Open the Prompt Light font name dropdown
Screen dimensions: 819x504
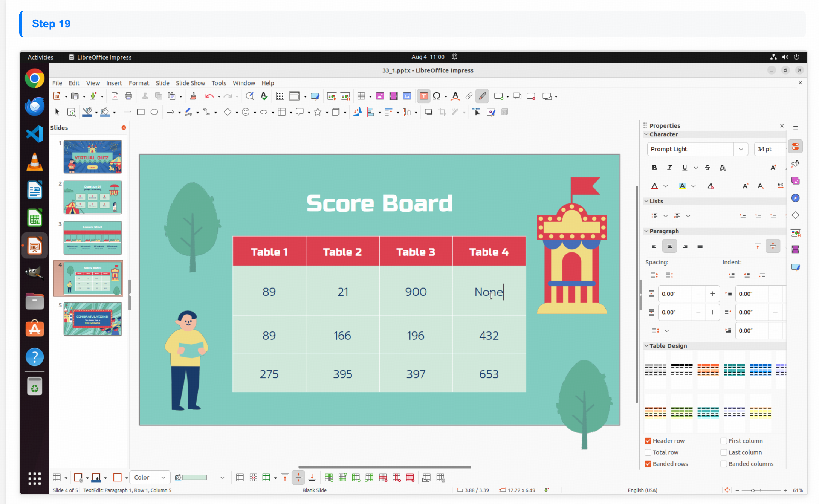[741, 149]
